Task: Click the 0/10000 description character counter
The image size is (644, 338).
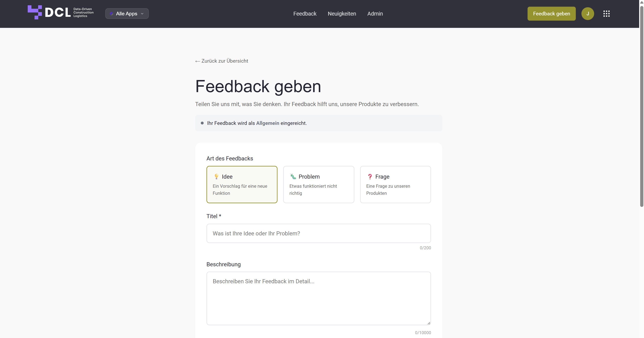Action: click(423, 333)
